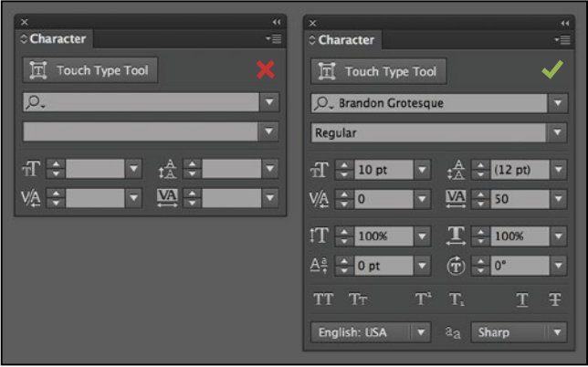Click the font search magnifier in left panel
The width and height of the screenshot is (588, 367).
click(36, 102)
